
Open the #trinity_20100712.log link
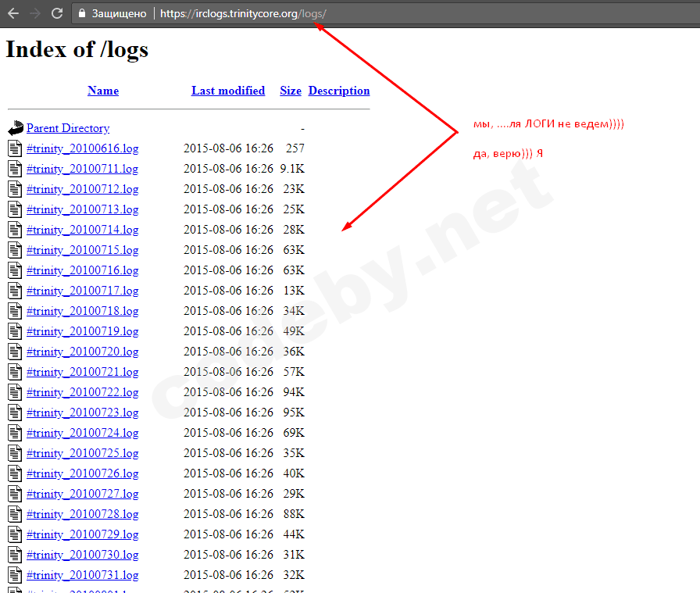coord(83,189)
